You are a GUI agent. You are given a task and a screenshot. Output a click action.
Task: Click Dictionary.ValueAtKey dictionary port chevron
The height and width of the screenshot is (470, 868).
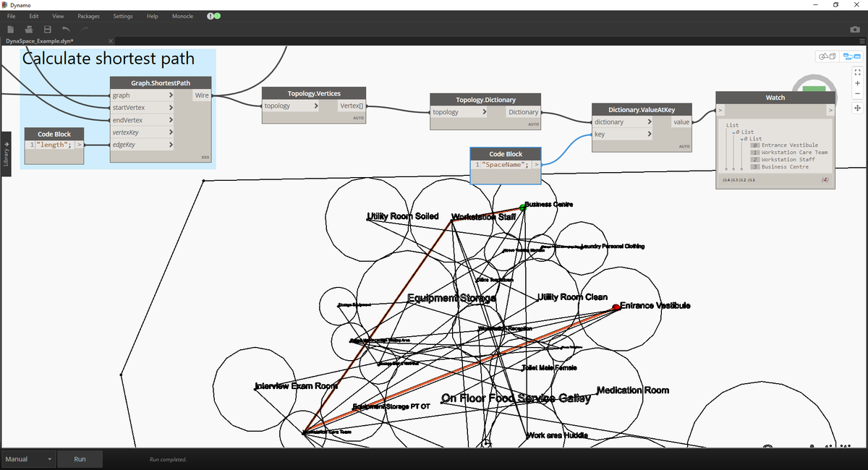pyautogui.click(x=649, y=122)
